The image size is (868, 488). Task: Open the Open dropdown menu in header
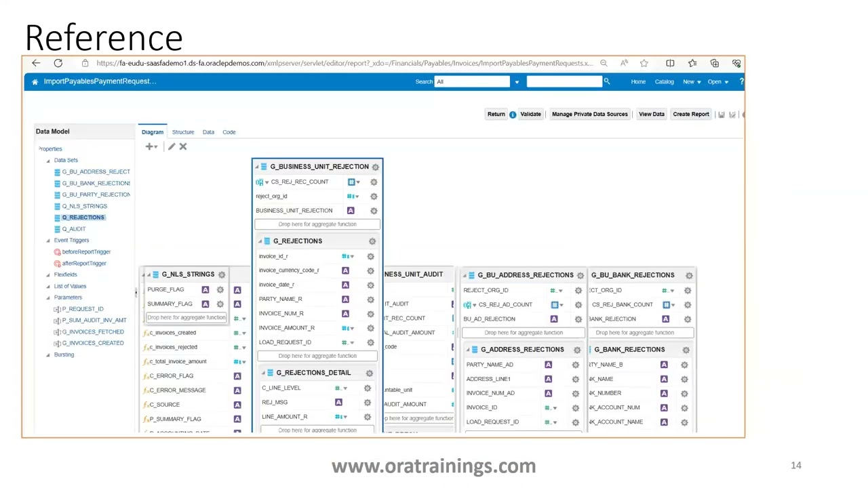click(x=717, y=81)
